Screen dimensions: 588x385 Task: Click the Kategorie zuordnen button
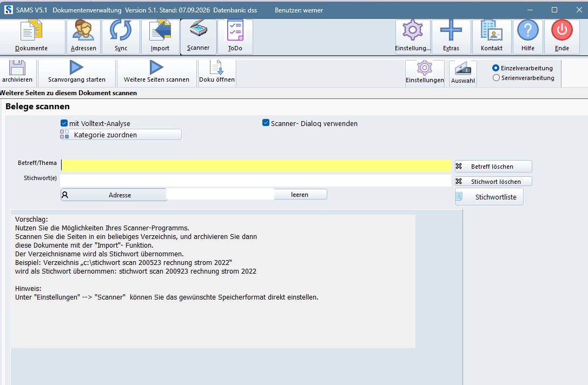tap(121, 135)
